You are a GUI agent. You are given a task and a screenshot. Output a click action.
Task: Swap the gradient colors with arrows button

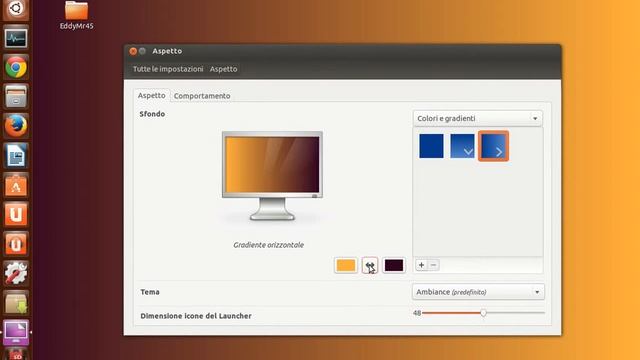coord(370,266)
